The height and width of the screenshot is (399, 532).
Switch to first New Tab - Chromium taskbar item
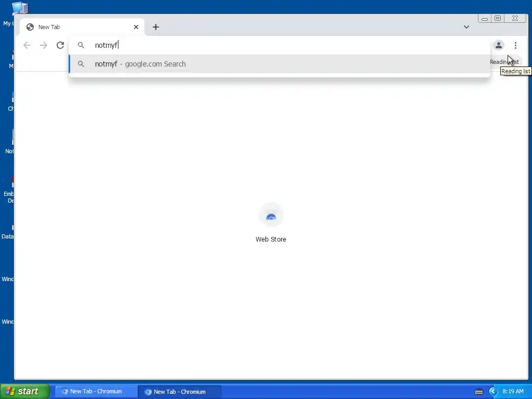96,392
